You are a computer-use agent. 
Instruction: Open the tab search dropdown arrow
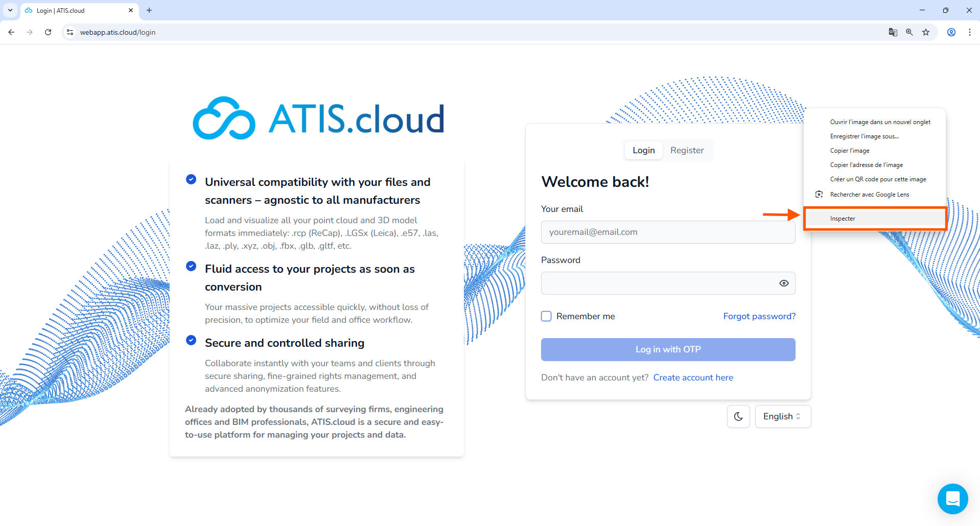(x=10, y=10)
